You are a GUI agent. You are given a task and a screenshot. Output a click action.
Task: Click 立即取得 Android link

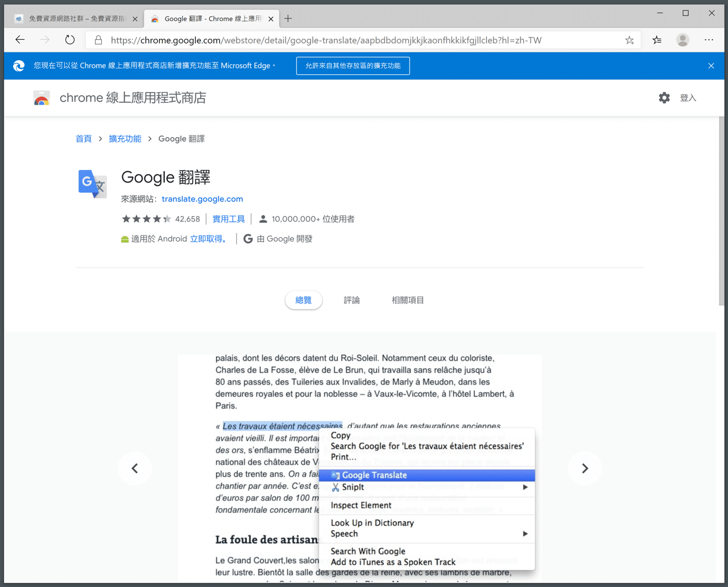click(208, 239)
